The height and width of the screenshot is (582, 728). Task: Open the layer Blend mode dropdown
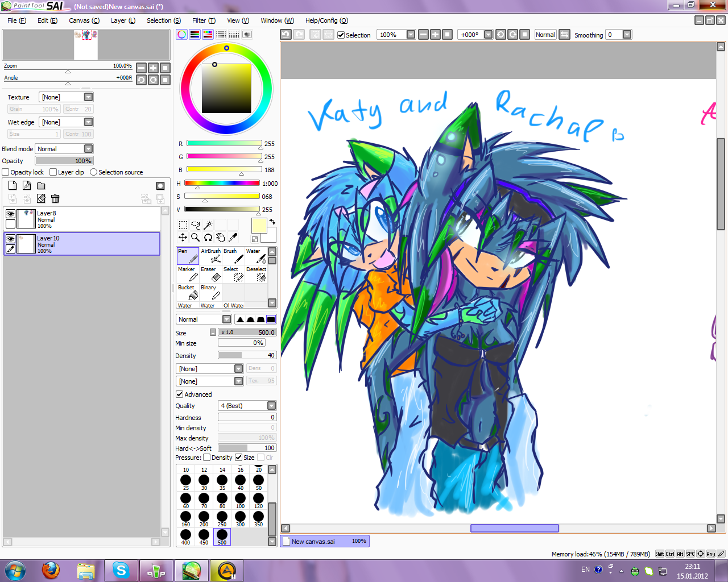pos(88,149)
